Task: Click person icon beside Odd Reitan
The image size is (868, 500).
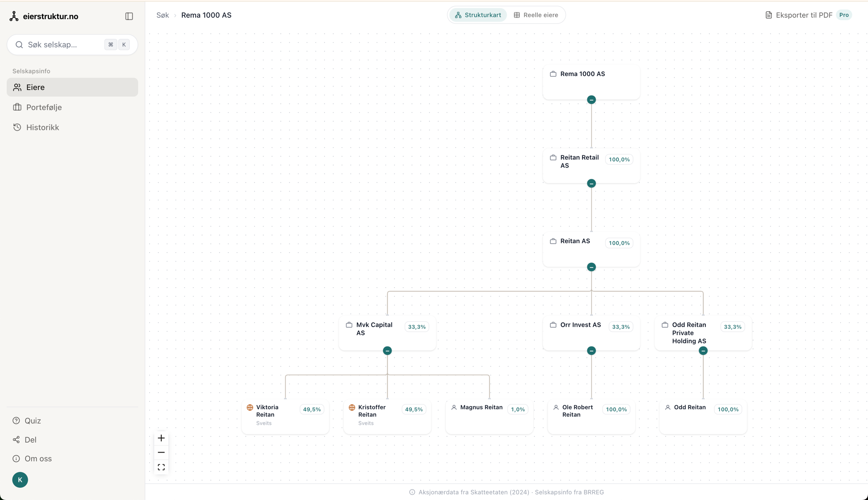Action: click(x=668, y=407)
